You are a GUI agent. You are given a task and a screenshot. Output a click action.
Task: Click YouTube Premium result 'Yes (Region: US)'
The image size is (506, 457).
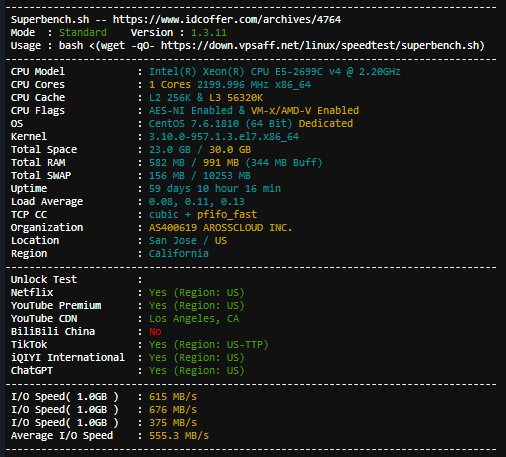[197, 306]
